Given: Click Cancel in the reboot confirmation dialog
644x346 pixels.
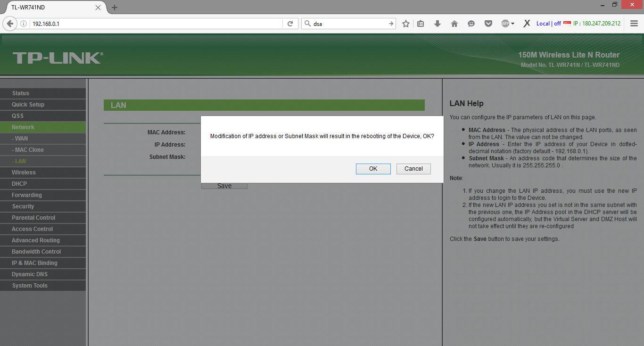Looking at the screenshot, I should 413,169.
